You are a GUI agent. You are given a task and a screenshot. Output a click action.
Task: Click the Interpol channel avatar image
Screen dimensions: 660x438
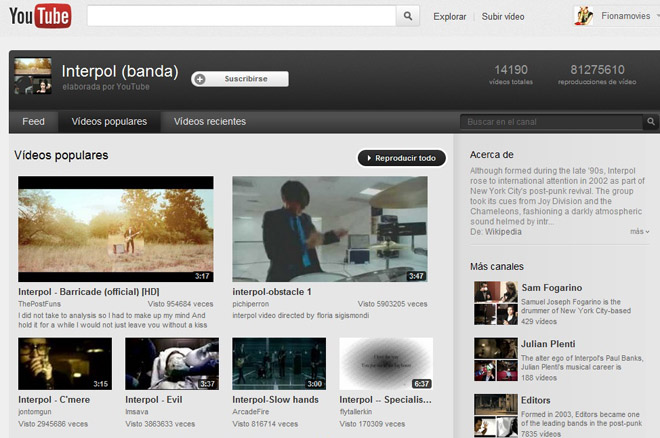click(x=33, y=76)
